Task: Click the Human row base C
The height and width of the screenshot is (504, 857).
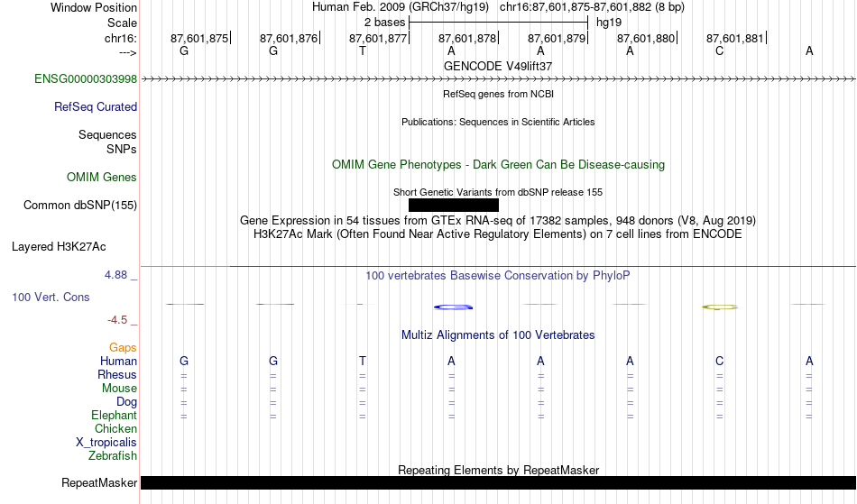Action: pyautogui.click(x=719, y=362)
